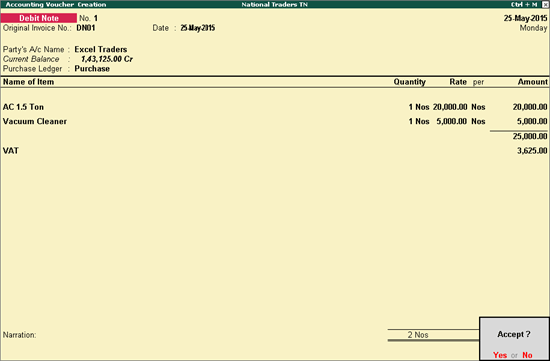Click the VAT ledger line

[275, 151]
